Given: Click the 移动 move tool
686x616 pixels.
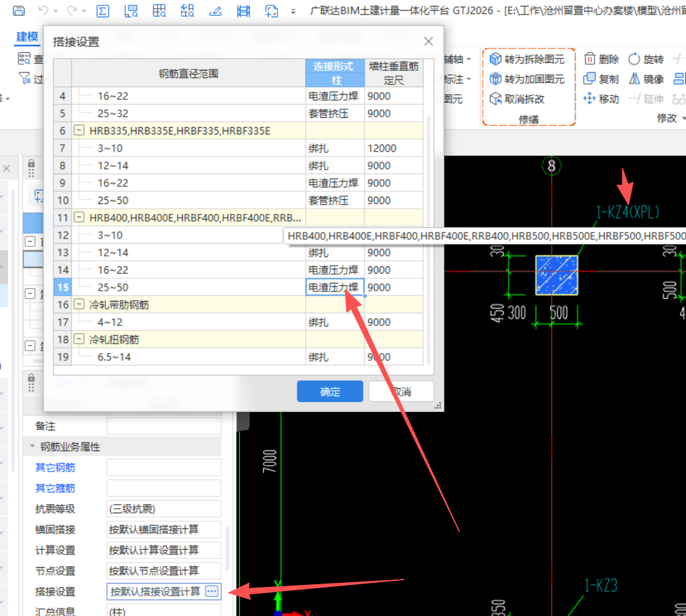Looking at the screenshot, I should tap(601, 99).
